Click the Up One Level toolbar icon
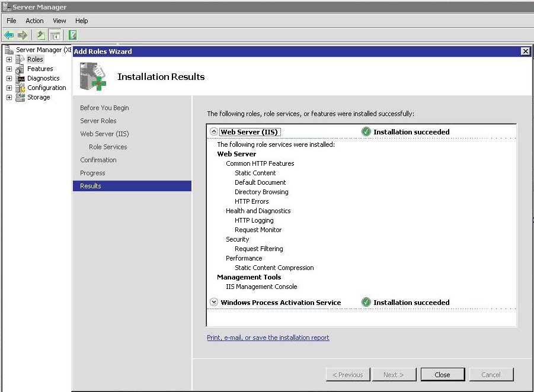The height and width of the screenshot is (392, 534). 40,35
